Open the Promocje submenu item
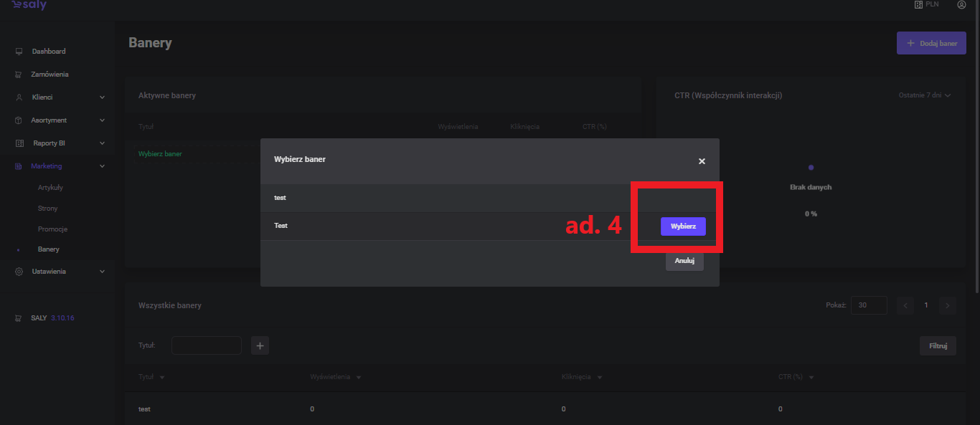This screenshot has width=980, height=425. (x=52, y=229)
